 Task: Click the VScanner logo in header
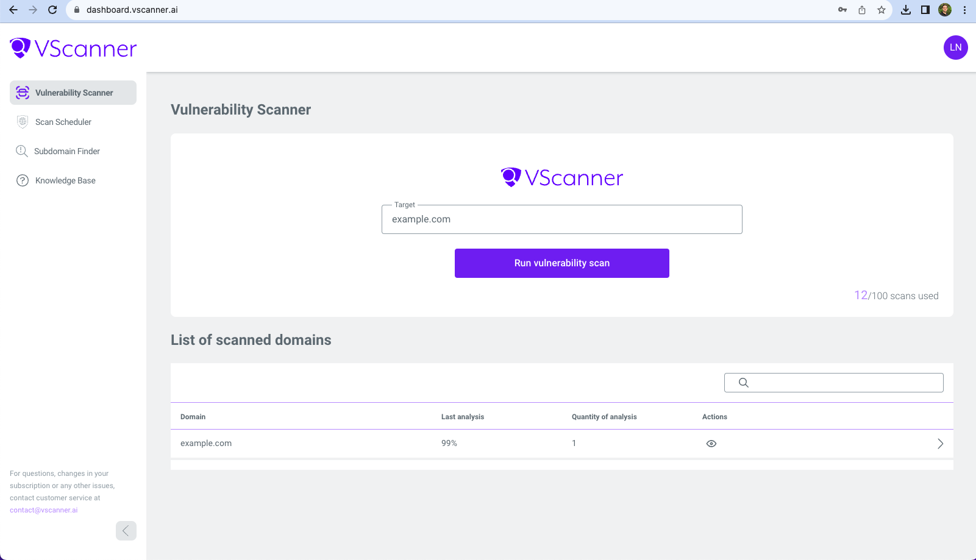(x=73, y=48)
